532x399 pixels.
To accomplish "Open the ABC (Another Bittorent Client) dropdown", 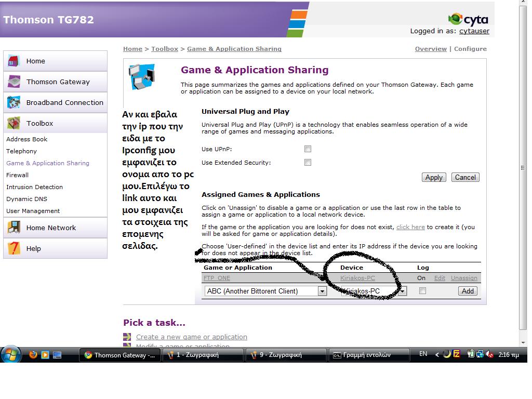I will tap(265, 291).
